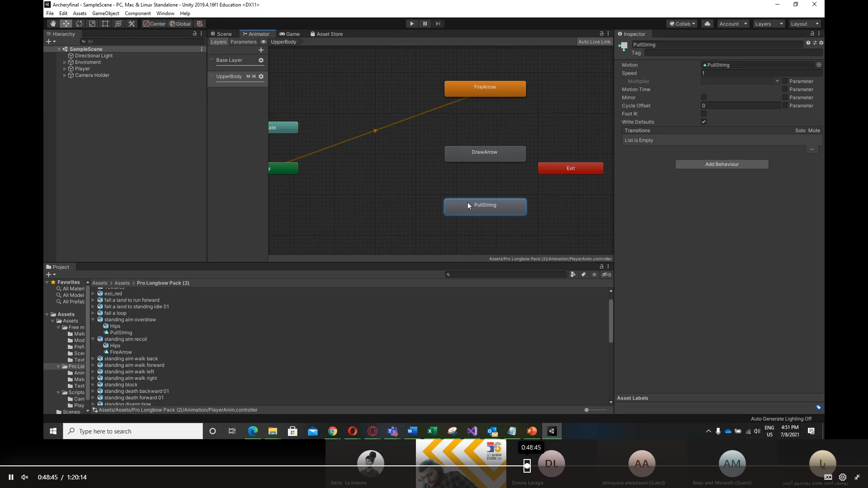868x488 pixels.
Task: Lock the Project panel
Action: pos(601,267)
